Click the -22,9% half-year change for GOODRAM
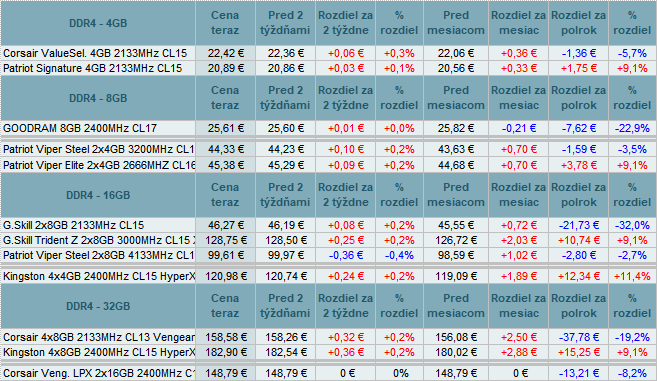 pos(632,128)
